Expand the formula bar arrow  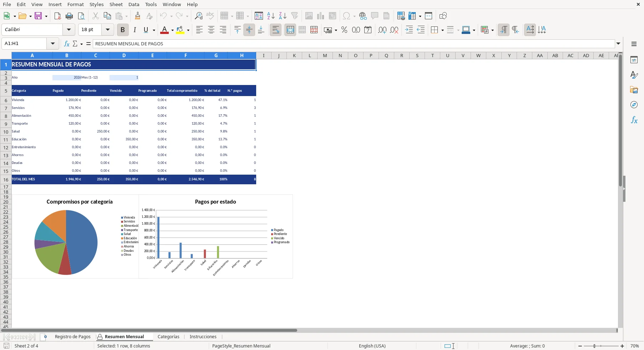point(618,44)
